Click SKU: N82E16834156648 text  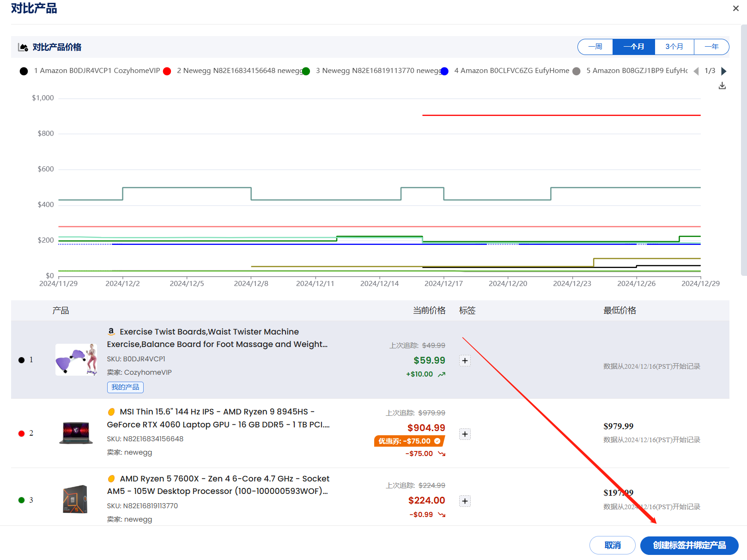click(x=145, y=439)
